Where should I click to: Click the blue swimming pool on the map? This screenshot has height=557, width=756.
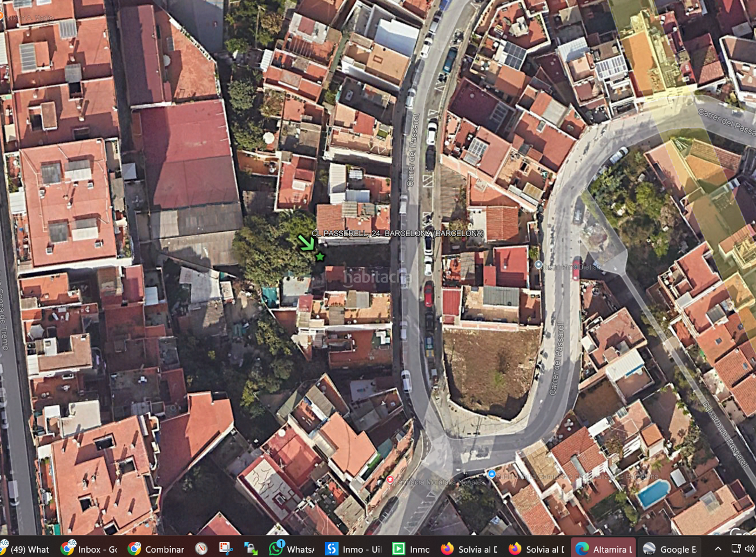click(x=653, y=493)
